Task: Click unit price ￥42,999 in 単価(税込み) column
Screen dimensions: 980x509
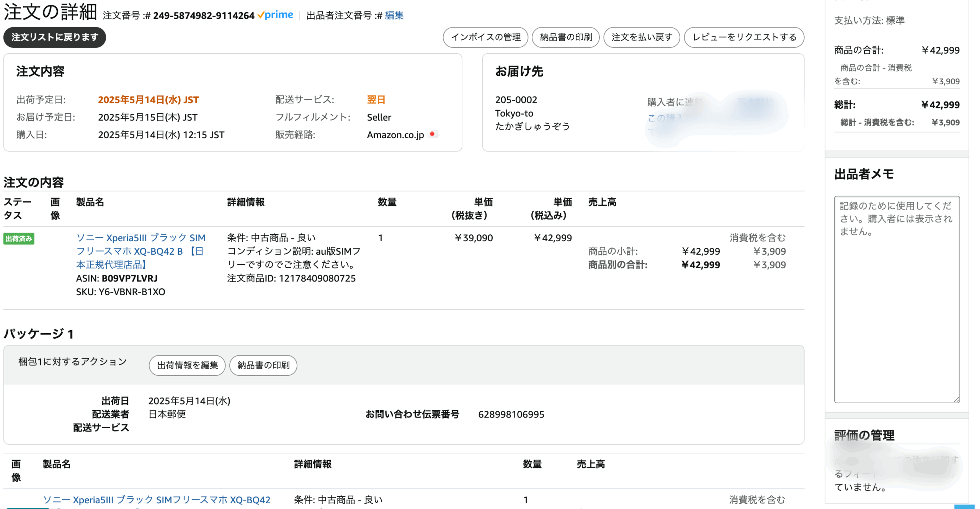Action: [x=552, y=238]
